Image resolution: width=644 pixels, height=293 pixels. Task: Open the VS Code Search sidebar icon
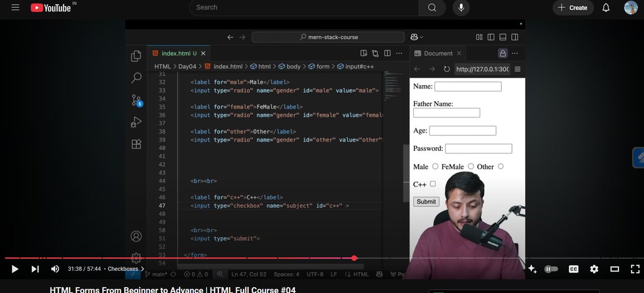[x=136, y=78]
